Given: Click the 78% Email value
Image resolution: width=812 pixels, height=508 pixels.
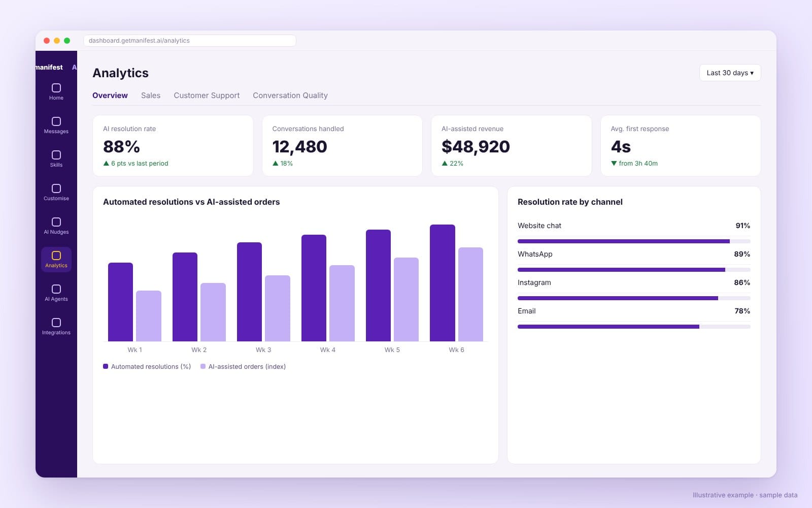Looking at the screenshot, I should coord(742,311).
